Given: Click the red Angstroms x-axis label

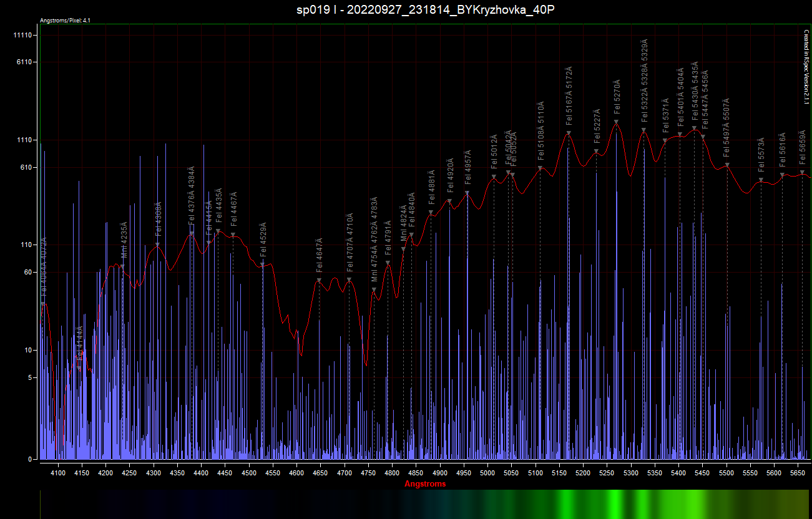Looking at the screenshot, I should coord(425,484).
